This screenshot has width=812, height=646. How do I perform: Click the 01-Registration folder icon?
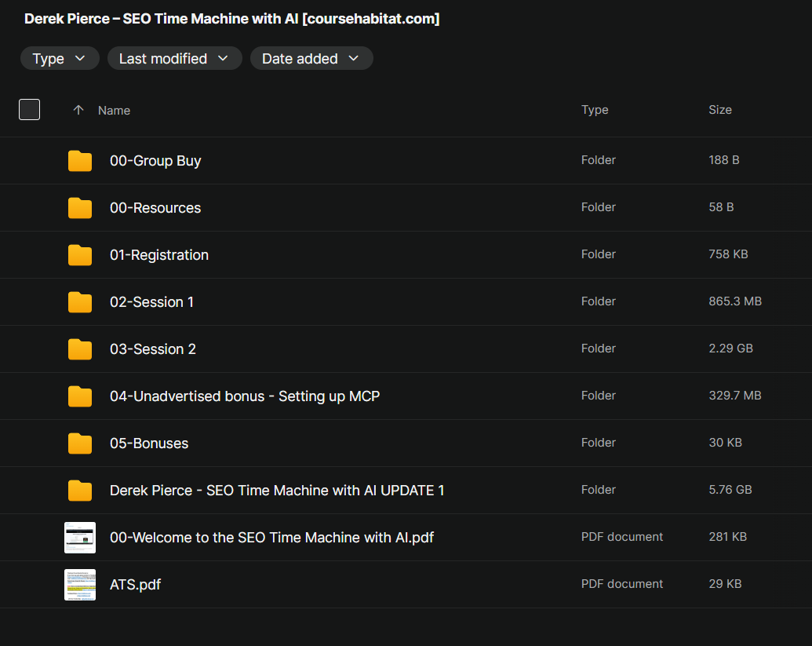point(80,255)
